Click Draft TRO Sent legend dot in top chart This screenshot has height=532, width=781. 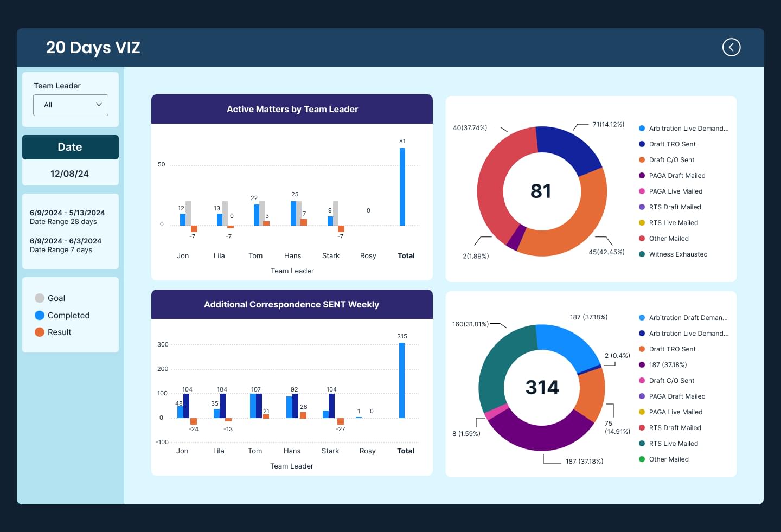(x=642, y=144)
